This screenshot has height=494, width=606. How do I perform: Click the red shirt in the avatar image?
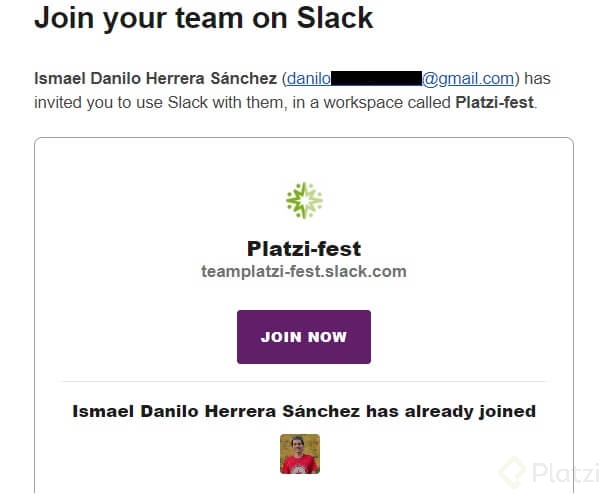coord(300,464)
